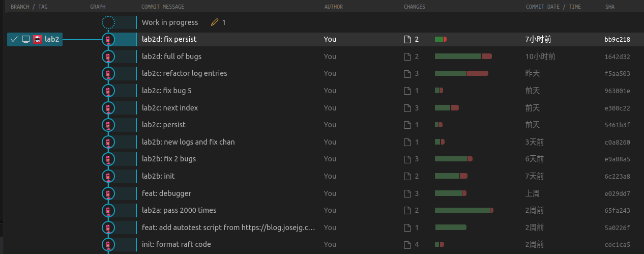Click SHA bb9c218 of the top commit
644x254 pixels.
coord(617,40)
